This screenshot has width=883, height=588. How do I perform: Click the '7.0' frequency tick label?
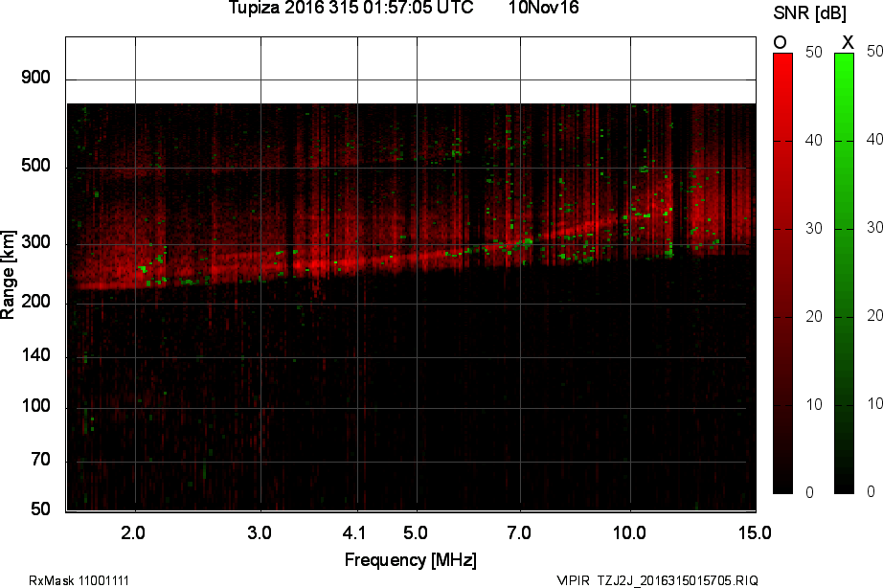click(519, 532)
